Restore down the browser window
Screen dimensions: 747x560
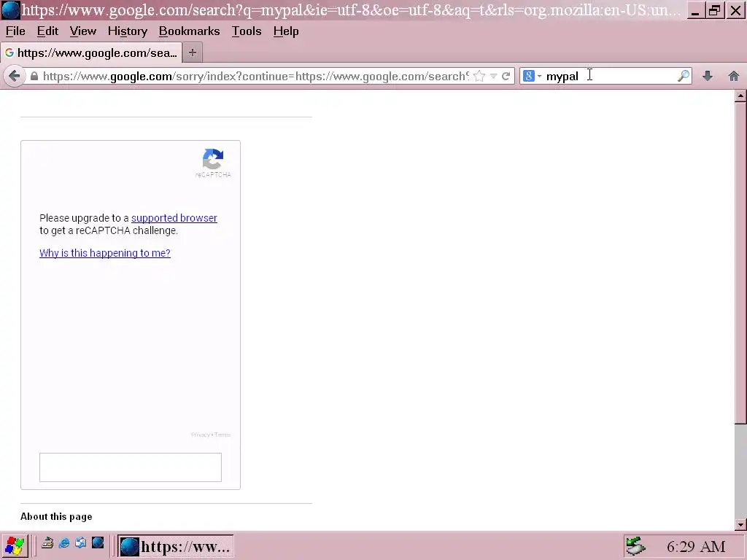tap(715, 10)
